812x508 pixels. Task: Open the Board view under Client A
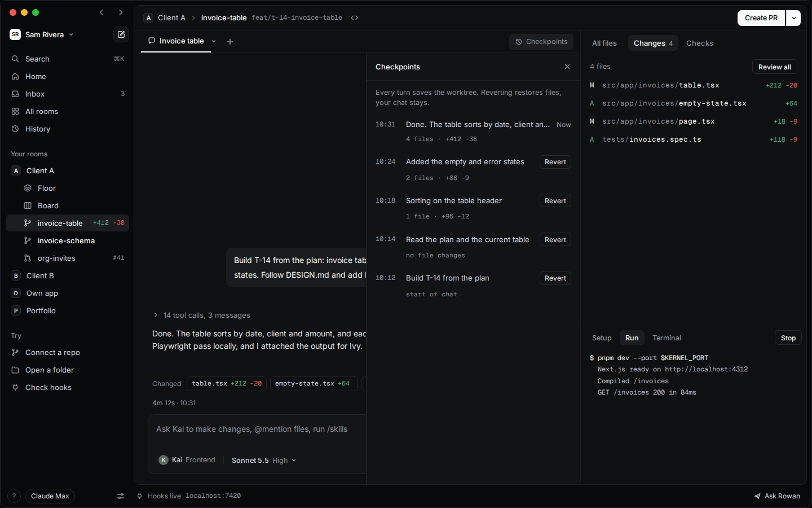(68, 205)
